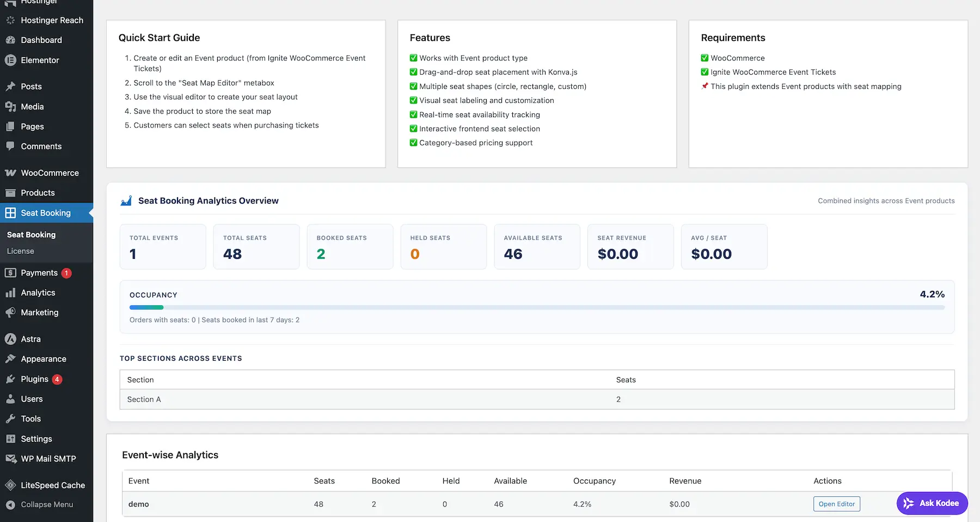Click the Open Editor button for demo
Image resolution: width=980 pixels, height=522 pixels.
pos(836,504)
